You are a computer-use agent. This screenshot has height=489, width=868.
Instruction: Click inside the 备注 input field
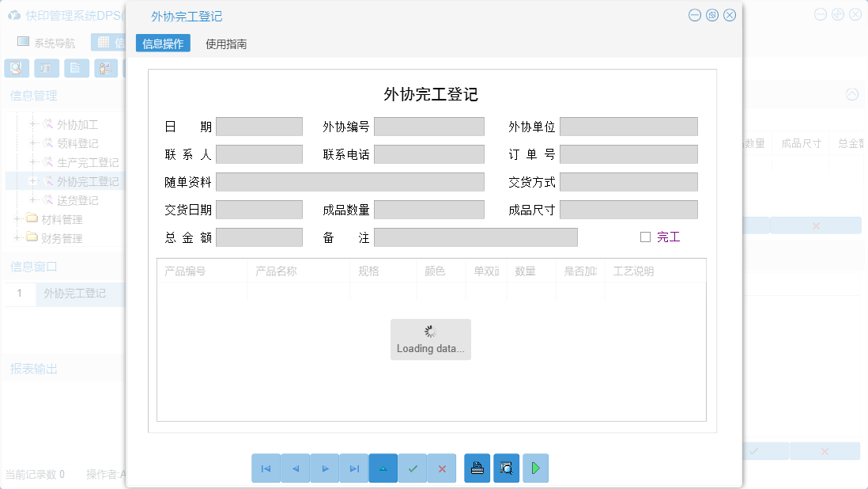(474, 237)
